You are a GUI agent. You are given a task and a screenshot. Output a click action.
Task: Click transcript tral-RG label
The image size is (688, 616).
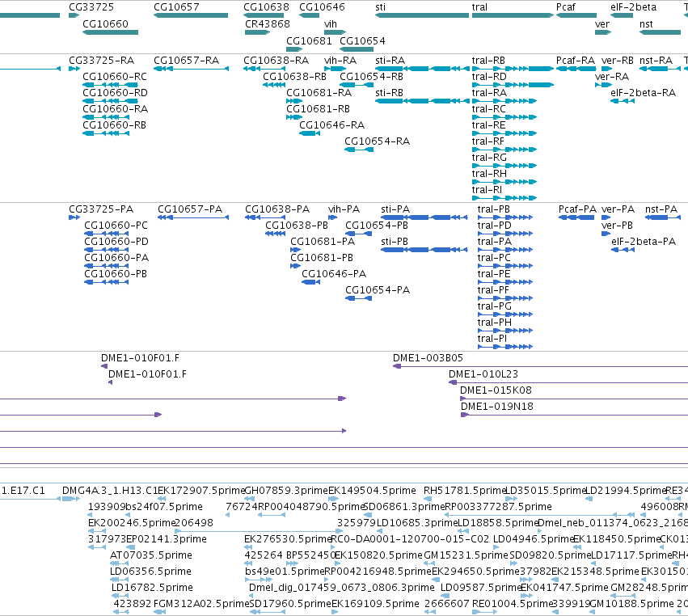click(x=489, y=158)
